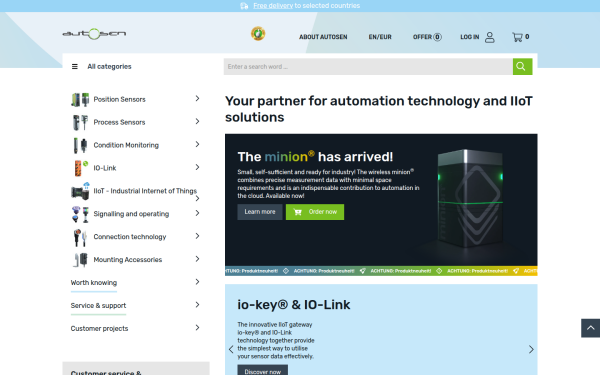
Task: Expand the Process Sensors chevron
Action: pos(197,122)
